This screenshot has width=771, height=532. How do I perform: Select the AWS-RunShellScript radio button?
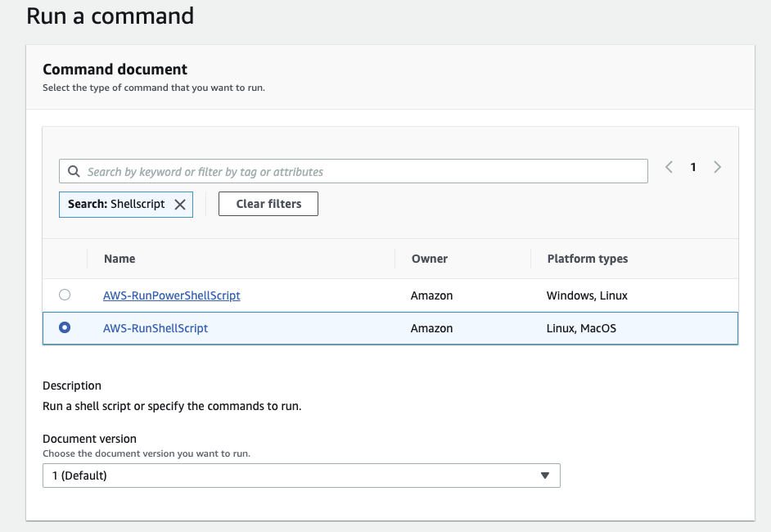pos(65,327)
